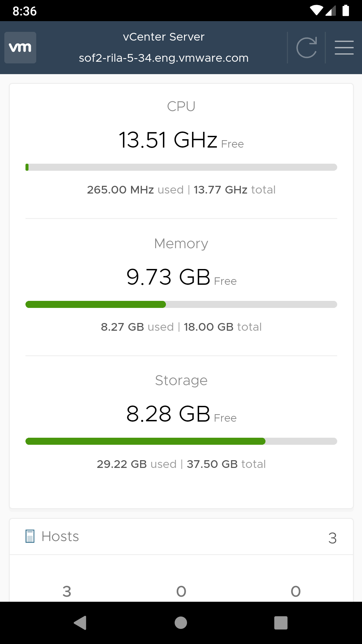Tap the Android home button
Screen dimensions: 362x644
click(181, 623)
